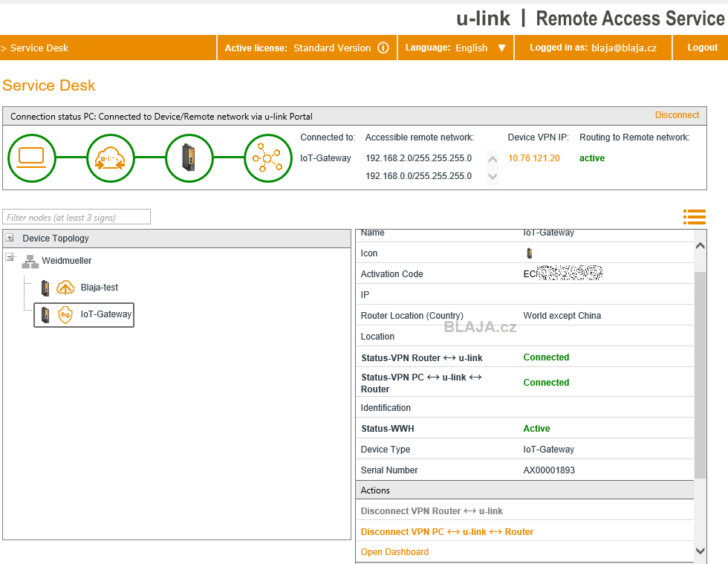Click the Actions section header
Screen dimensions: 728x564
pos(524,490)
